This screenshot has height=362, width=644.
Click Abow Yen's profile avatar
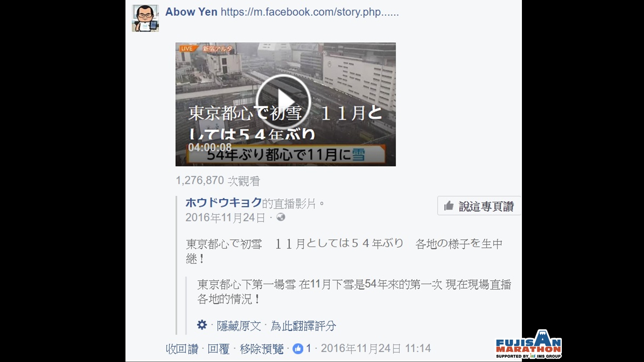(x=145, y=18)
